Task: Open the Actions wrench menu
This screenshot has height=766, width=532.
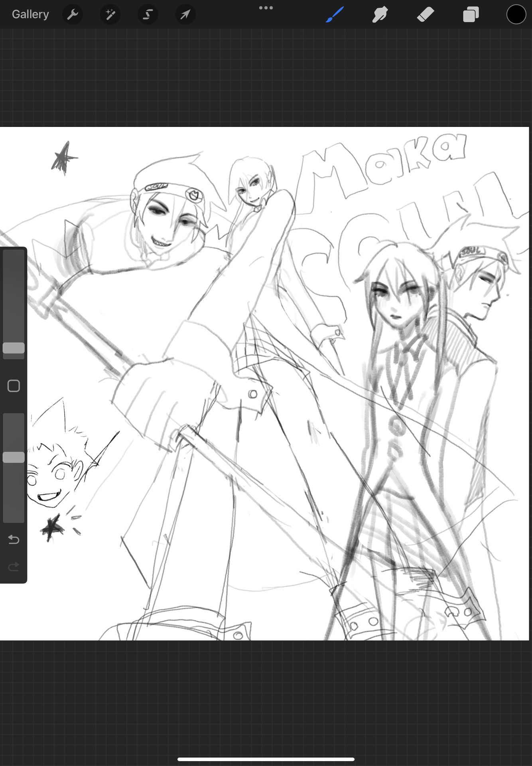Action: [x=72, y=15]
